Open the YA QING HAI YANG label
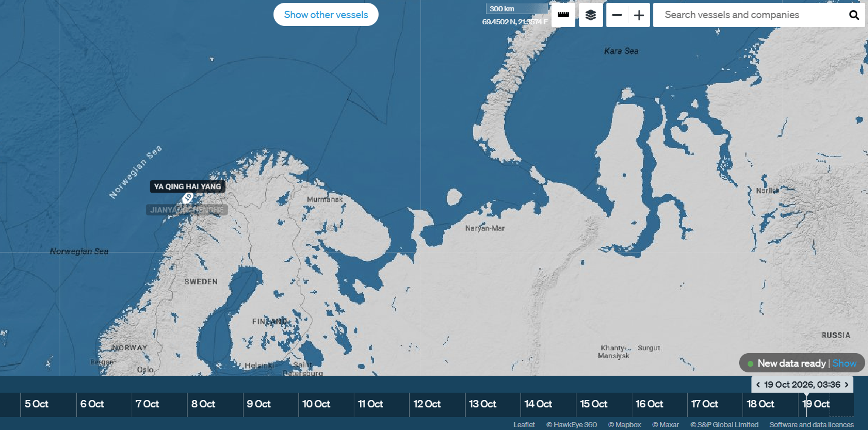This screenshot has height=430, width=868. (188, 186)
